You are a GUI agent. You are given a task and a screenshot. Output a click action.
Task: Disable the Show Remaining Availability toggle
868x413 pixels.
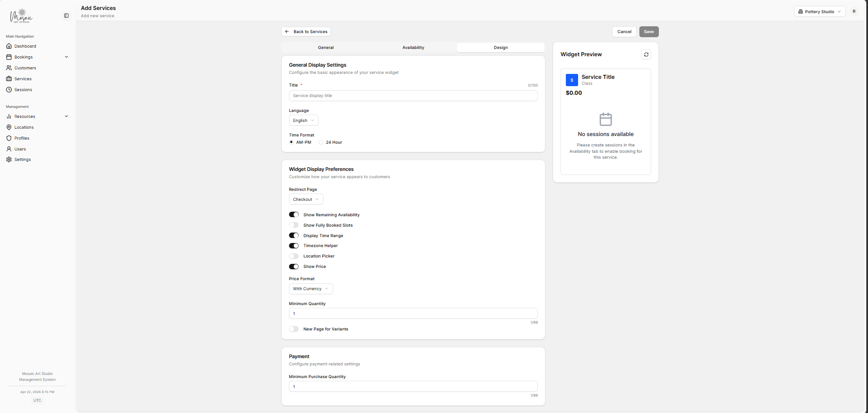(x=294, y=214)
